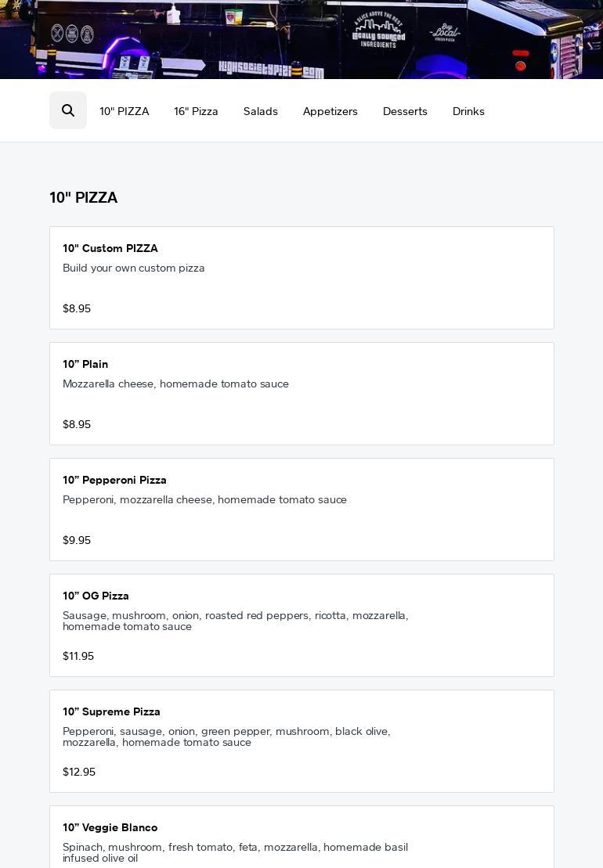603x868 pixels.
Task: Click the food truck banner image
Action: (301, 39)
